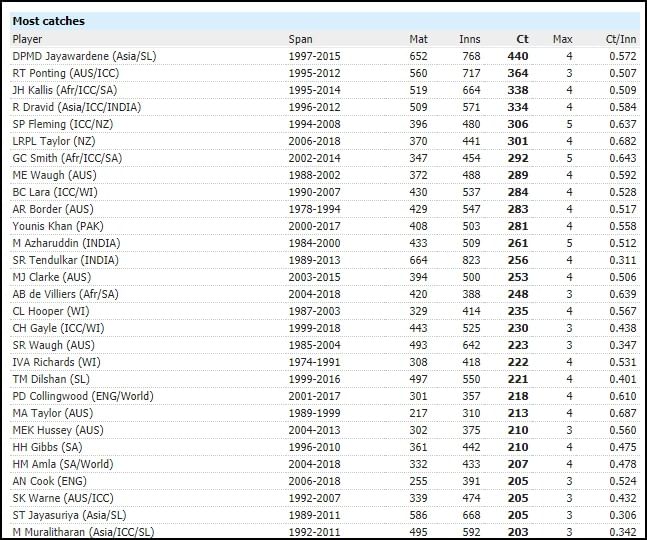The height and width of the screenshot is (540, 647).
Task: Click the Mat column header
Action: tap(418, 39)
